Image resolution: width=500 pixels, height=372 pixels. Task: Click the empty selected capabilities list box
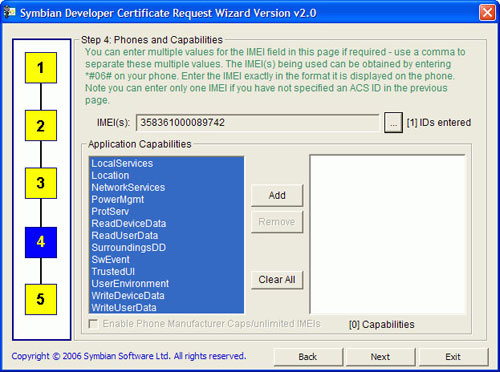387,234
